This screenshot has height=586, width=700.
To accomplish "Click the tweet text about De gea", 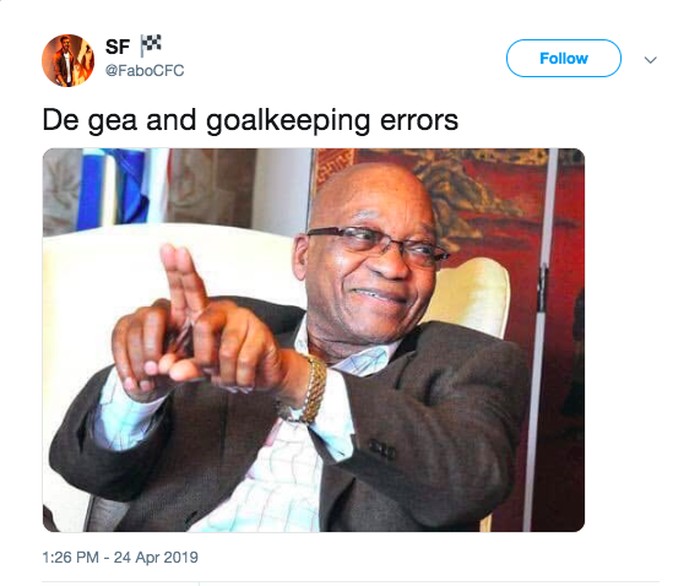I will 250,121.
